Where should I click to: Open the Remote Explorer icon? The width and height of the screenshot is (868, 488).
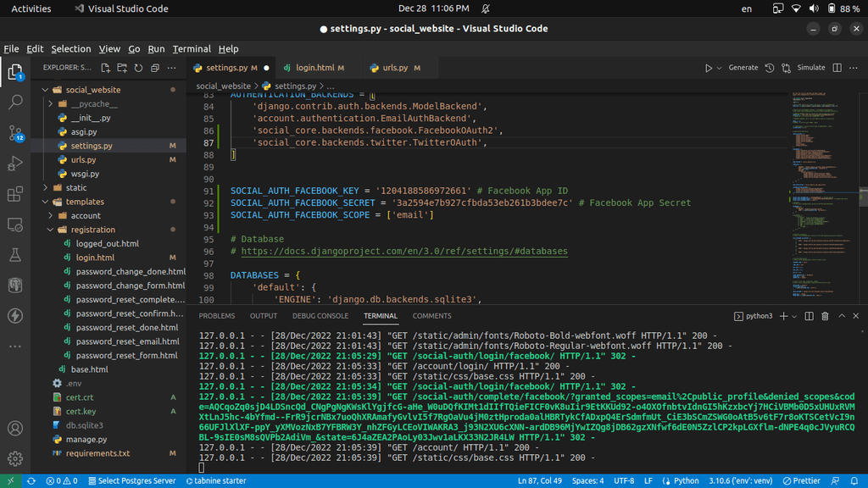[15, 225]
